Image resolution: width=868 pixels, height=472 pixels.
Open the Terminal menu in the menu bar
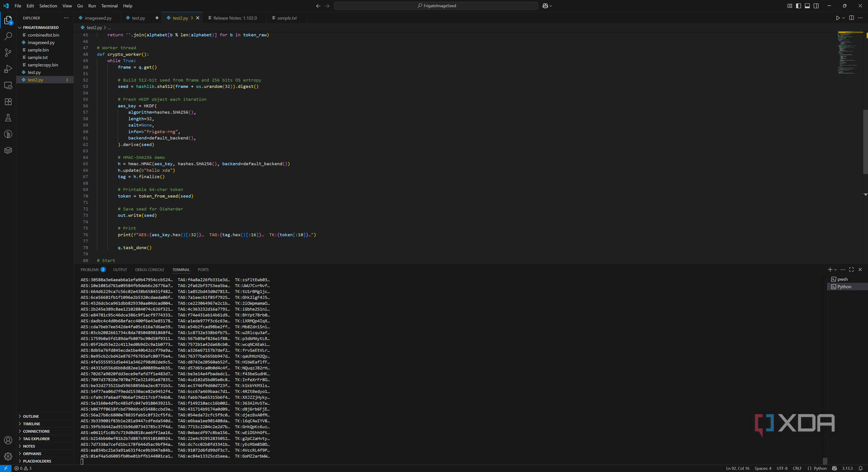click(109, 6)
